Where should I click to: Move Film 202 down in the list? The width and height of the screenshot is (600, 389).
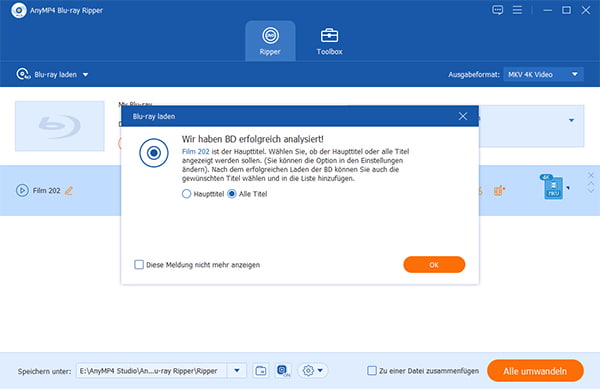coord(591,191)
